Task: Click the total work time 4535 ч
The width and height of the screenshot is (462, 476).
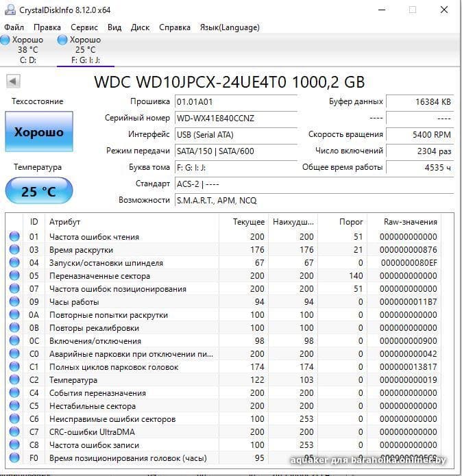Action: point(420,168)
